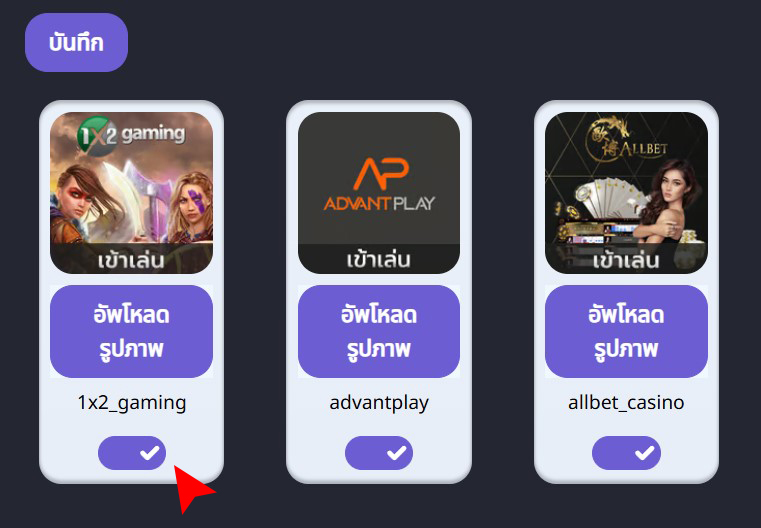This screenshot has height=528, width=761.
Task: Click the บันทึก save button
Action: point(76,43)
